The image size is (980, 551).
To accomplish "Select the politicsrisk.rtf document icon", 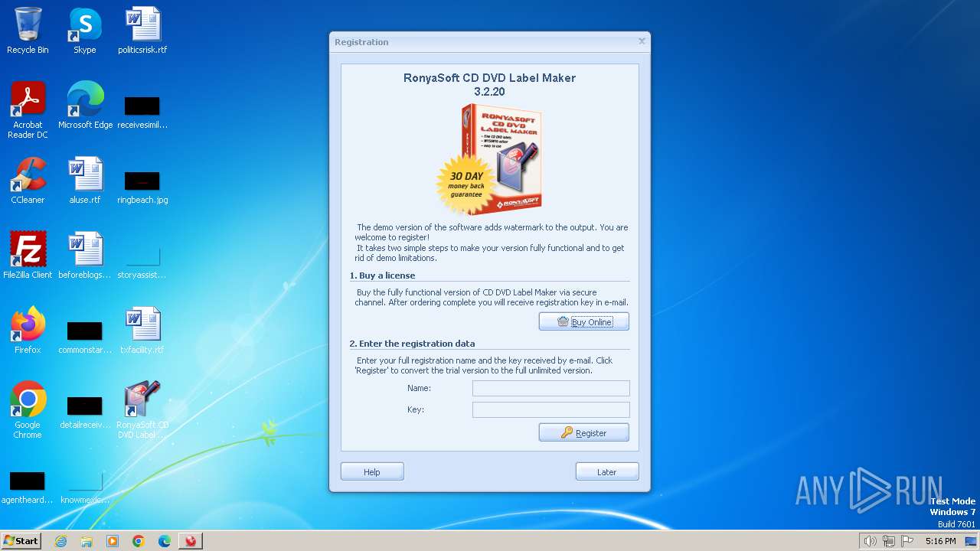I will coord(142,31).
